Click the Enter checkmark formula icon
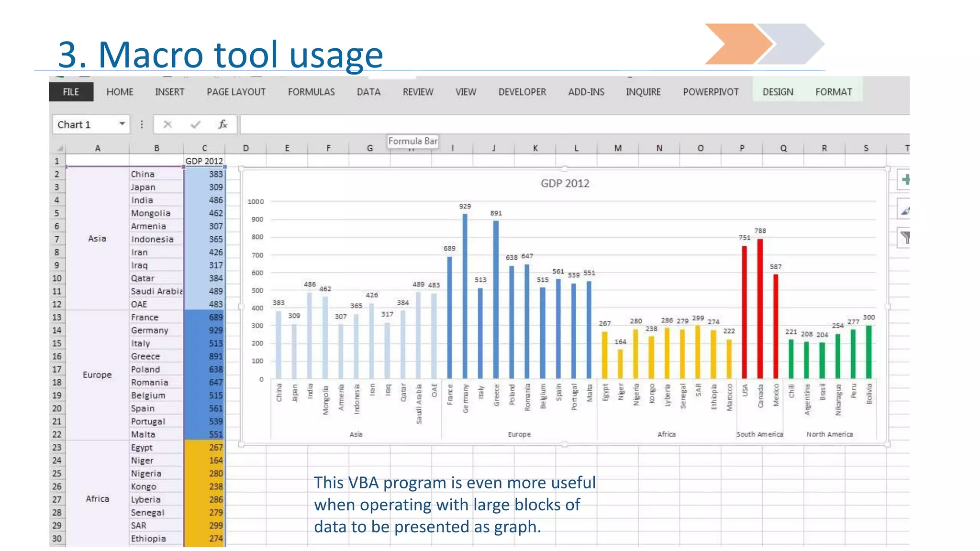The image size is (980, 551). tap(195, 124)
